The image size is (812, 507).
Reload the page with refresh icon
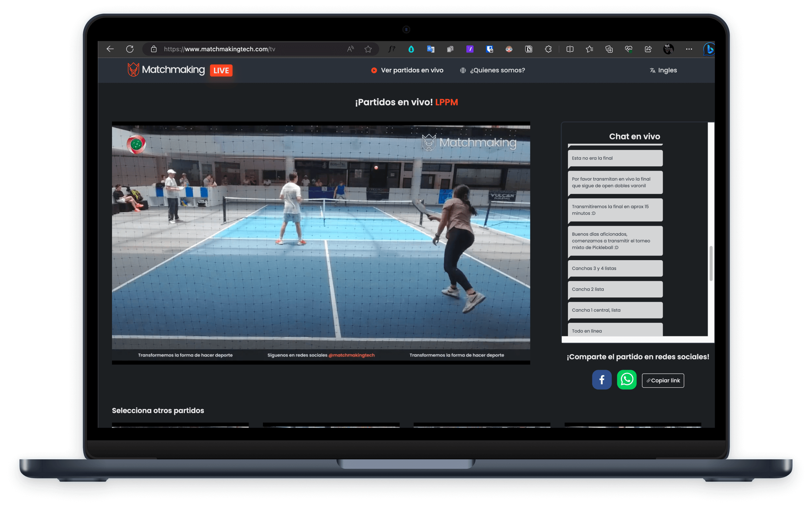pos(130,49)
